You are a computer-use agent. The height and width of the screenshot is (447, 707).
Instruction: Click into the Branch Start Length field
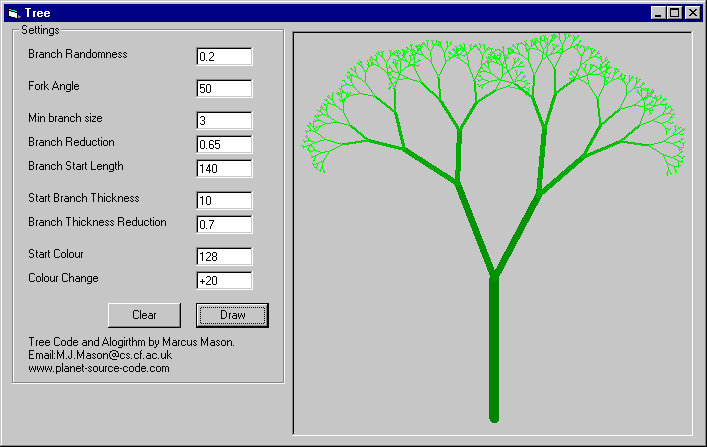click(224, 168)
